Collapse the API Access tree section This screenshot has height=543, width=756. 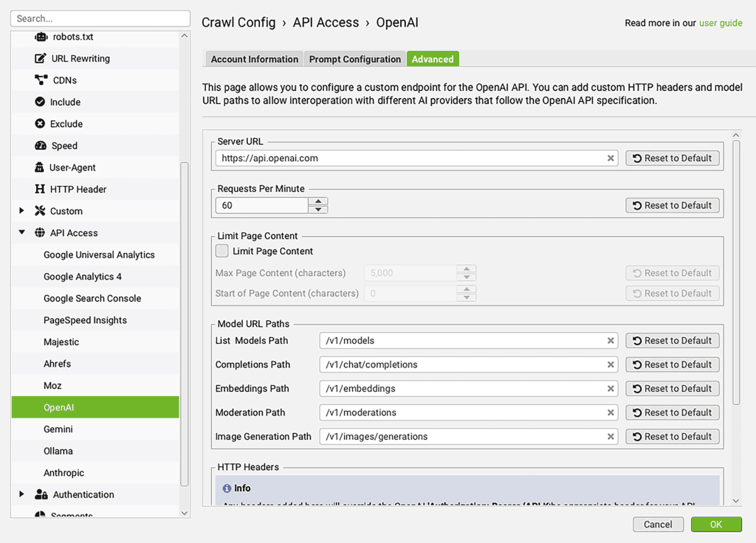pos(21,233)
